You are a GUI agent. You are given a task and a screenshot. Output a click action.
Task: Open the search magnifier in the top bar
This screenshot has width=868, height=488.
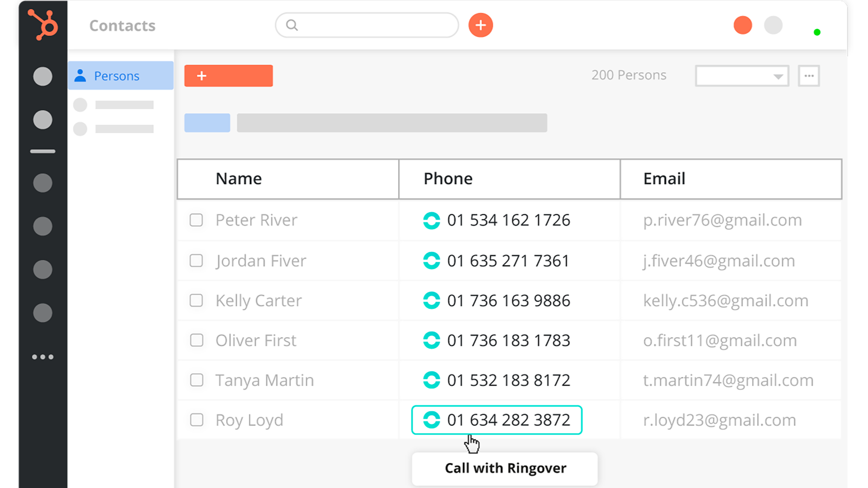[x=292, y=25]
